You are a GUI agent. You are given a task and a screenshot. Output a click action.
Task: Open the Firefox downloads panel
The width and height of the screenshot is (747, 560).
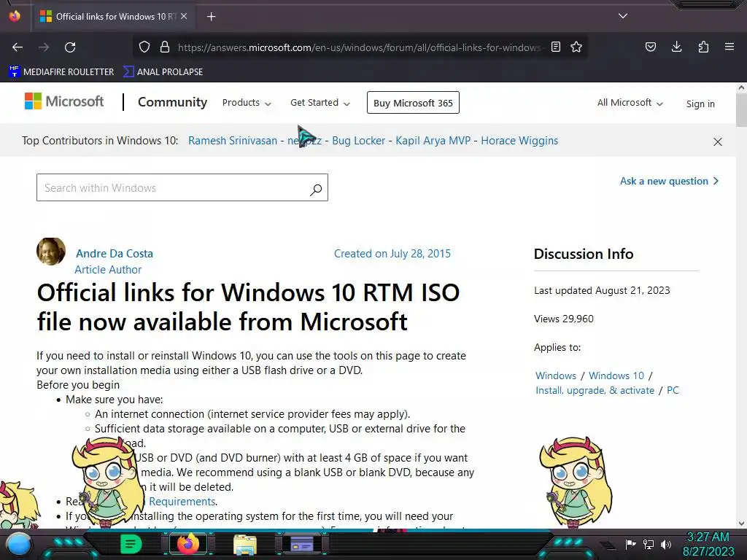click(676, 47)
